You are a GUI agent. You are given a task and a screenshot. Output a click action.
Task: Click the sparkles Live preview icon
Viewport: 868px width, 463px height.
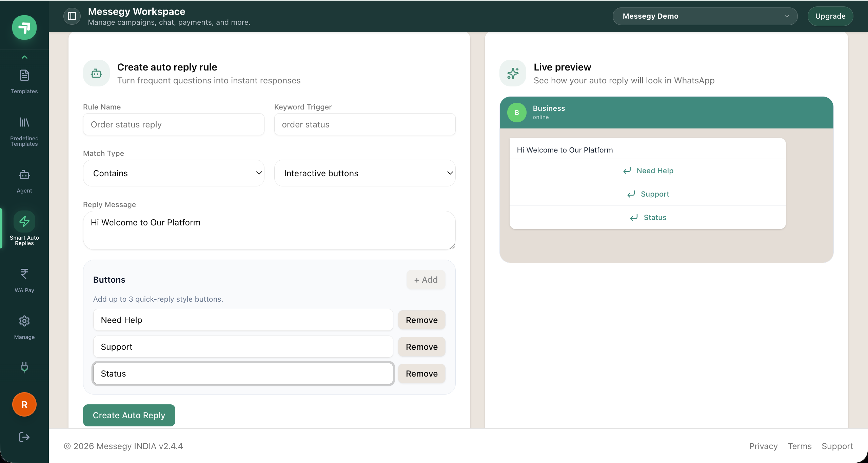click(513, 73)
